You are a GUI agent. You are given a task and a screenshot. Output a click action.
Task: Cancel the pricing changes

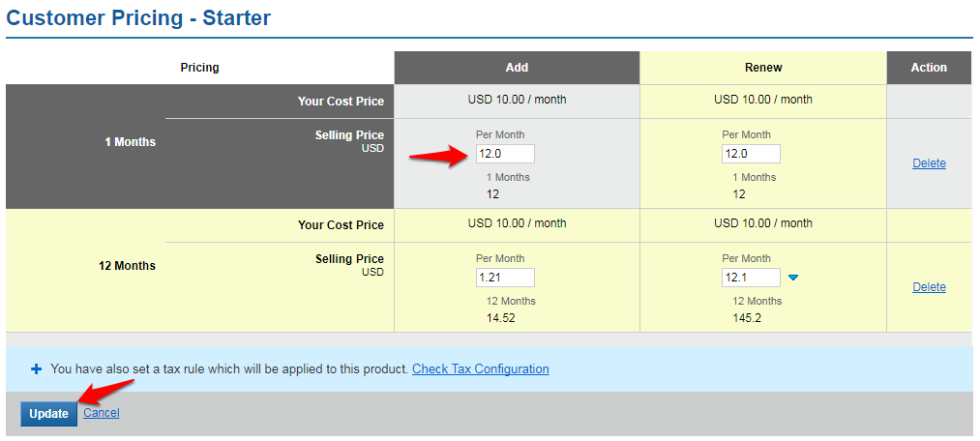tap(101, 413)
